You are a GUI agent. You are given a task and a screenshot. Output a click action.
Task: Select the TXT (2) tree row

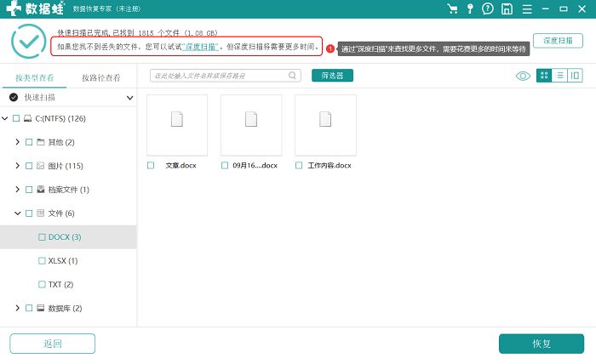pyautogui.click(x=68, y=284)
